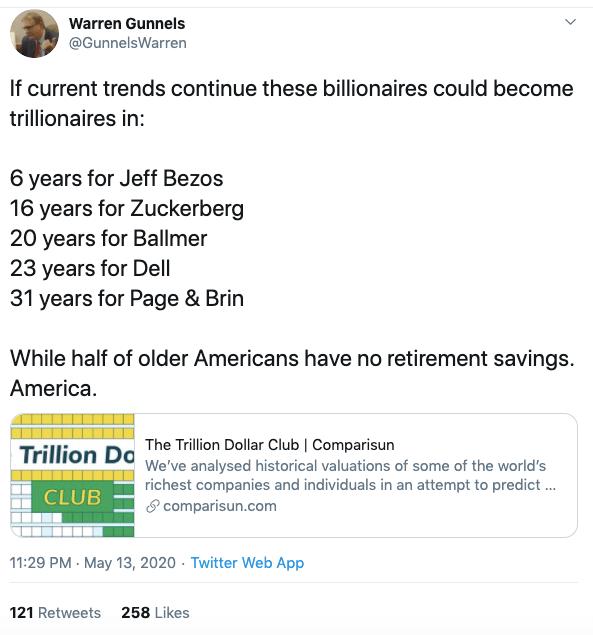The image size is (593, 635).
Task: Select the Page & Brin line
Action: coord(127,298)
